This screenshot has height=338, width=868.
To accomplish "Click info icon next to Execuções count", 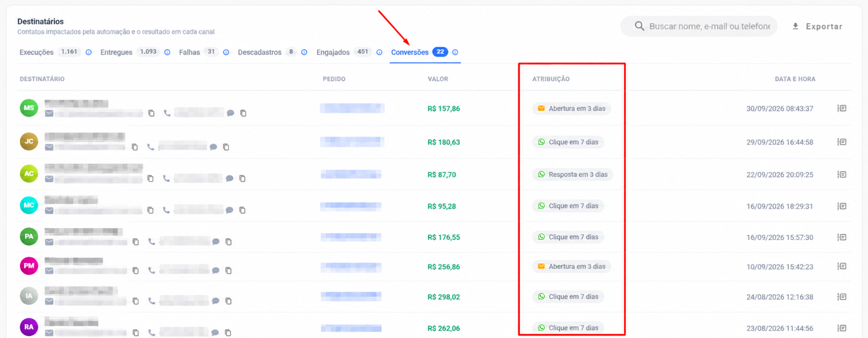I will 89,52.
